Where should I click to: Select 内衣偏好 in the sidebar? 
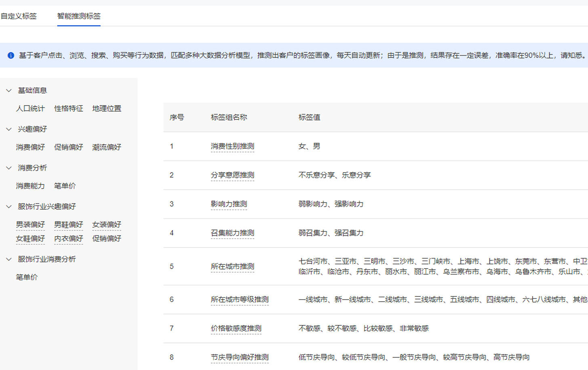68,239
